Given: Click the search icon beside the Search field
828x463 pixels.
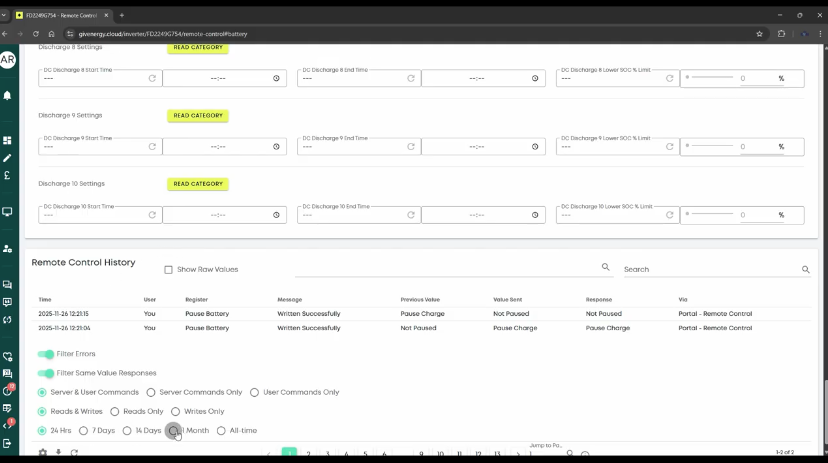Looking at the screenshot, I should (805, 269).
